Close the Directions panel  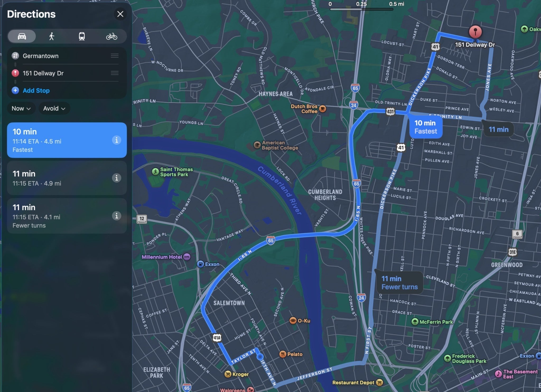120,14
